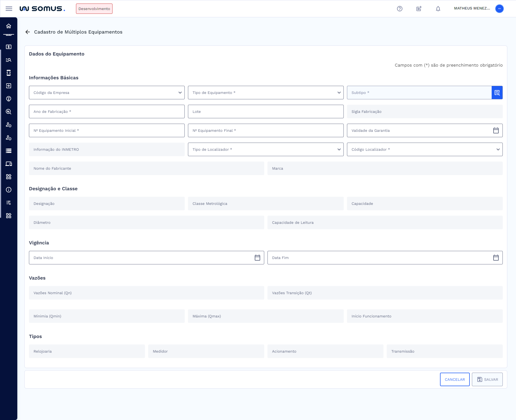Expand the Código da Empresa dropdown
516x420 pixels.
[x=107, y=93]
